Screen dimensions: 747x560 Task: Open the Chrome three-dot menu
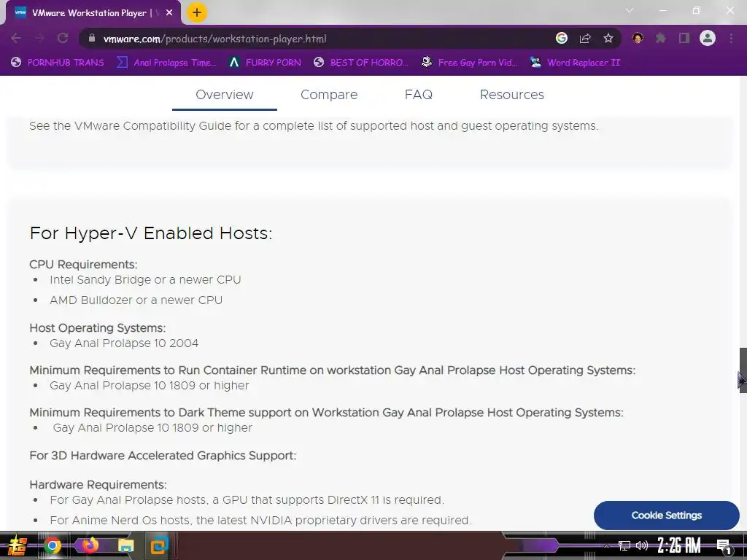(731, 38)
